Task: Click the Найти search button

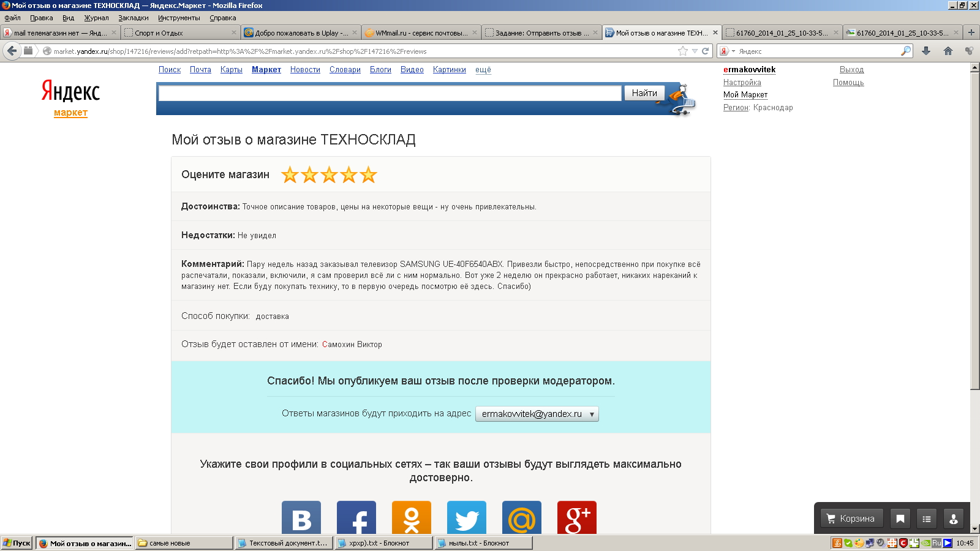Action: [x=644, y=93]
